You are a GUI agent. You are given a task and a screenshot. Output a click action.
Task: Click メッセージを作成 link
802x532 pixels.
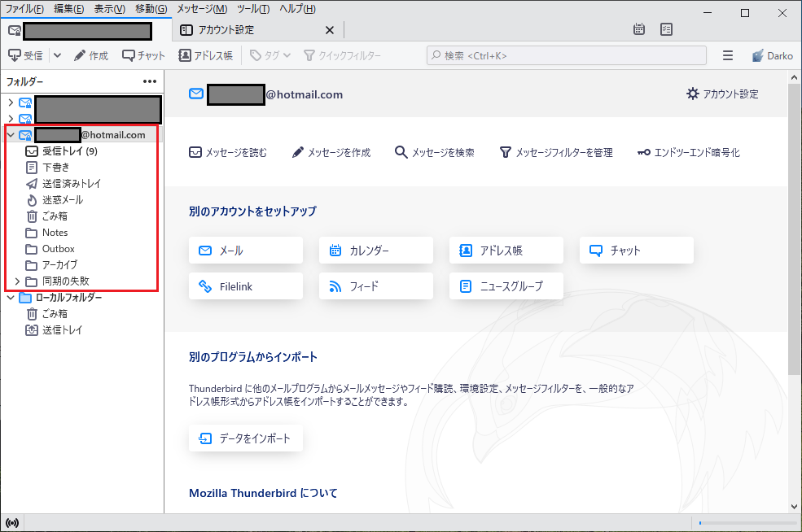pyautogui.click(x=331, y=152)
